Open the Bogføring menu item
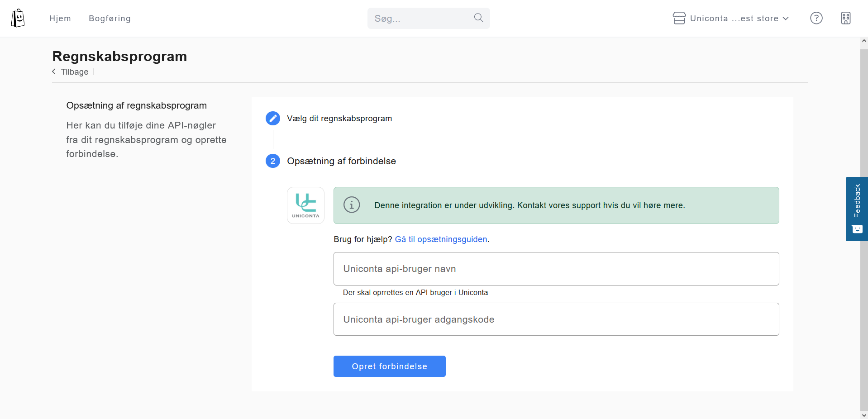The height and width of the screenshot is (419, 868). pos(110,19)
